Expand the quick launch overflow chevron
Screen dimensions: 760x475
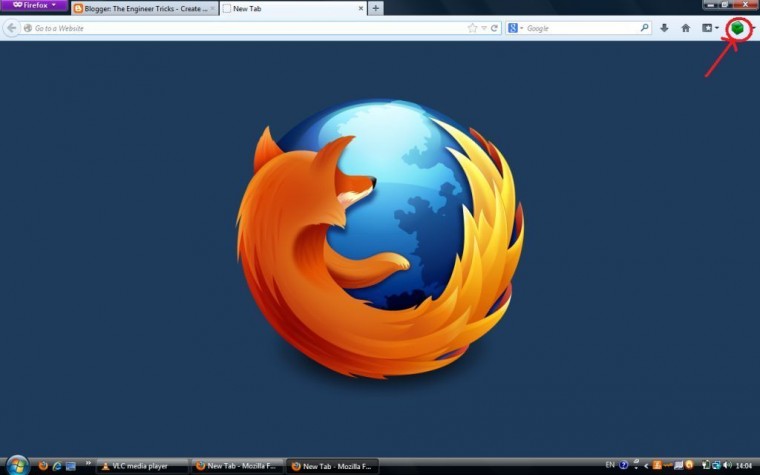88,463
